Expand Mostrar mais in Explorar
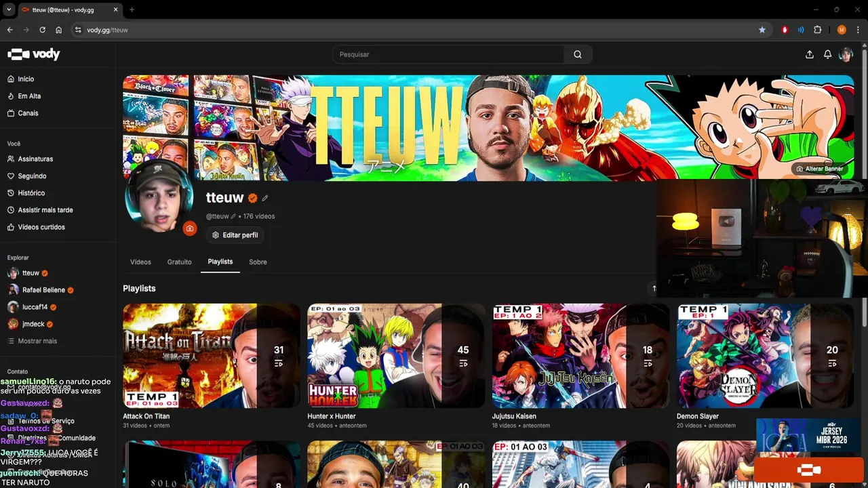The image size is (868, 488). pyautogui.click(x=37, y=341)
